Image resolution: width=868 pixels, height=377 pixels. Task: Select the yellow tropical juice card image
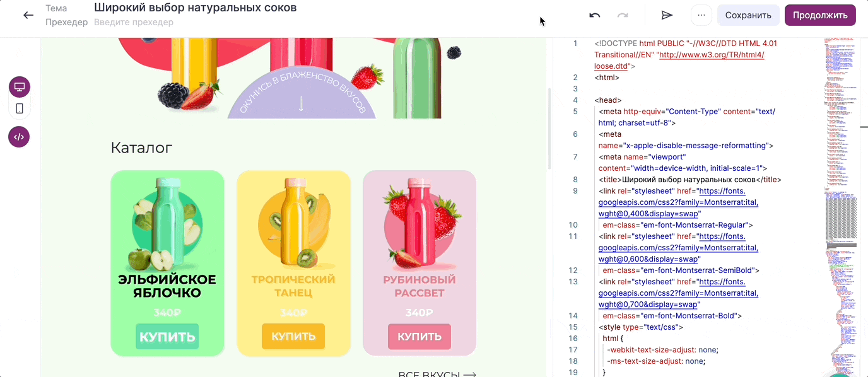pyautogui.click(x=293, y=223)
